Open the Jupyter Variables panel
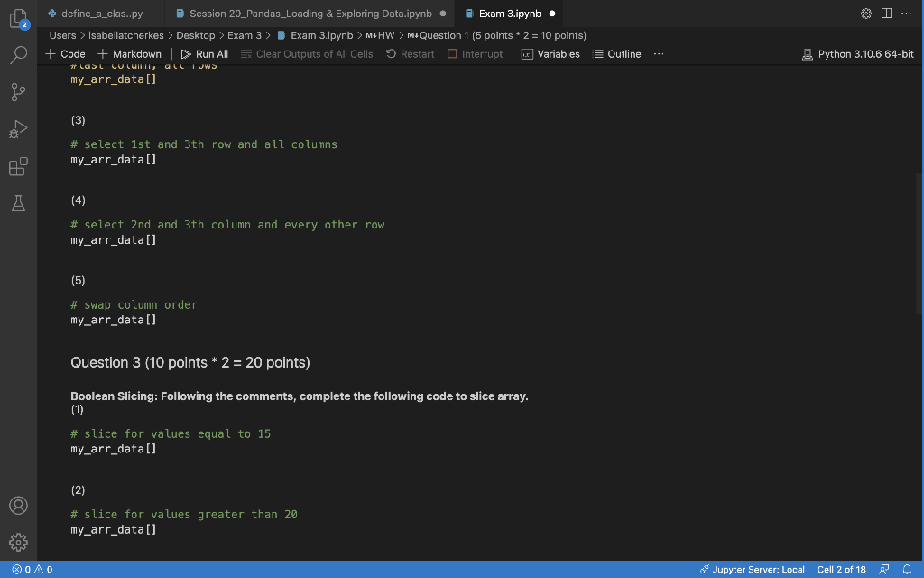The width and height of the screenshot is (924, 578). coord(550,53)
